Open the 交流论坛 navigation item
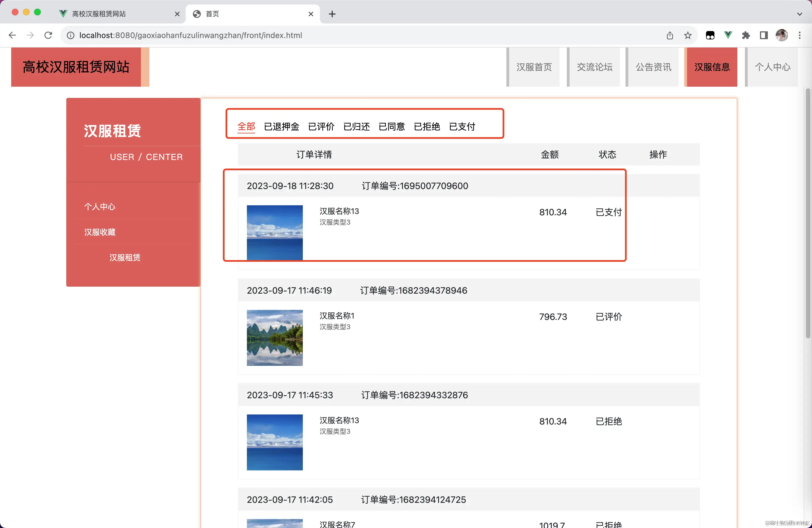This screenshot has height=528, width=812. coord(594,67)
